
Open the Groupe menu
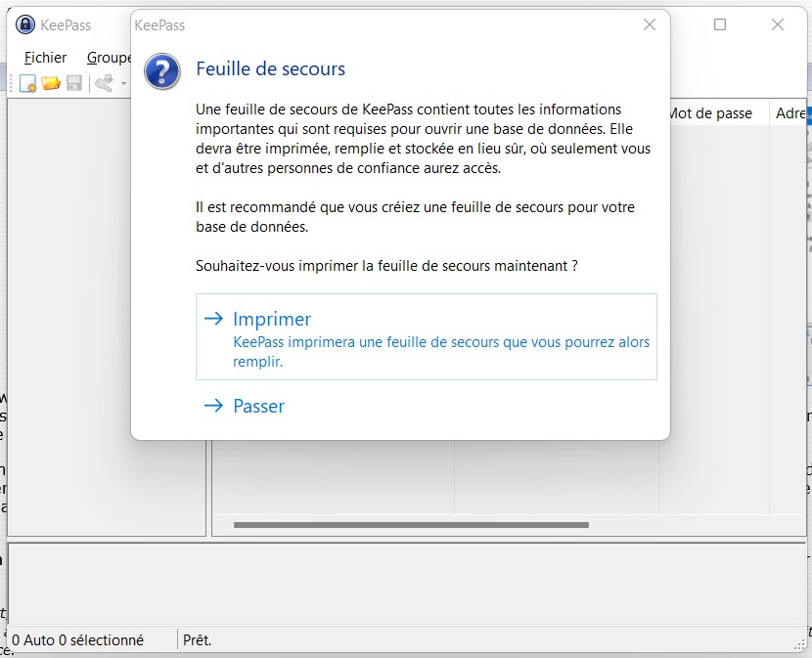109,58
